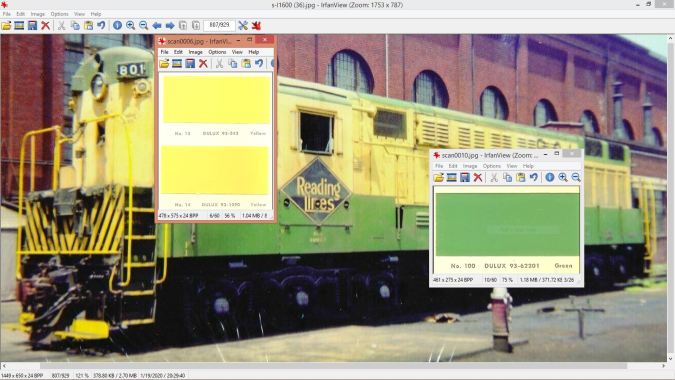Click Slideshow icon in scan0010 window toolbar
The image size is (675, 380).
(x=451, y=177)
